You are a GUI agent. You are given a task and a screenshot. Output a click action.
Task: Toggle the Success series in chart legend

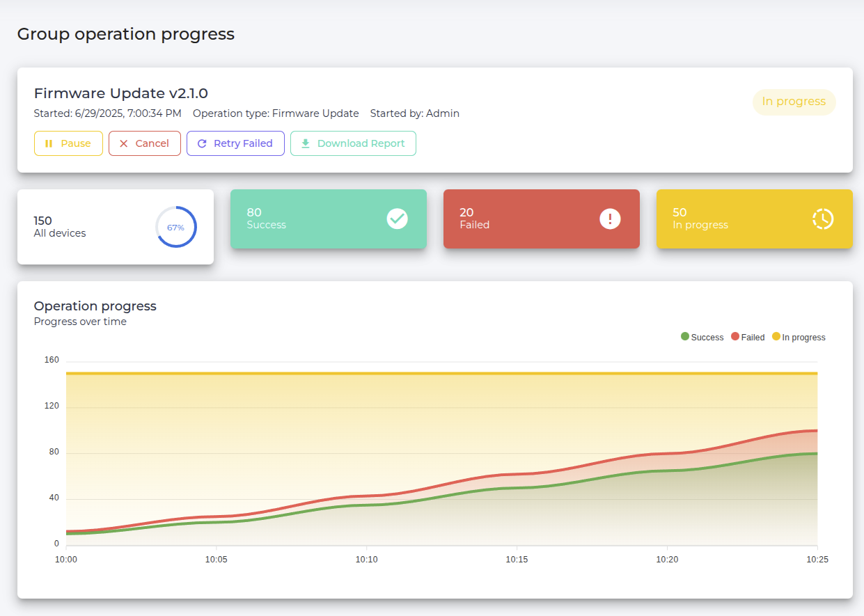coord(702,337)
